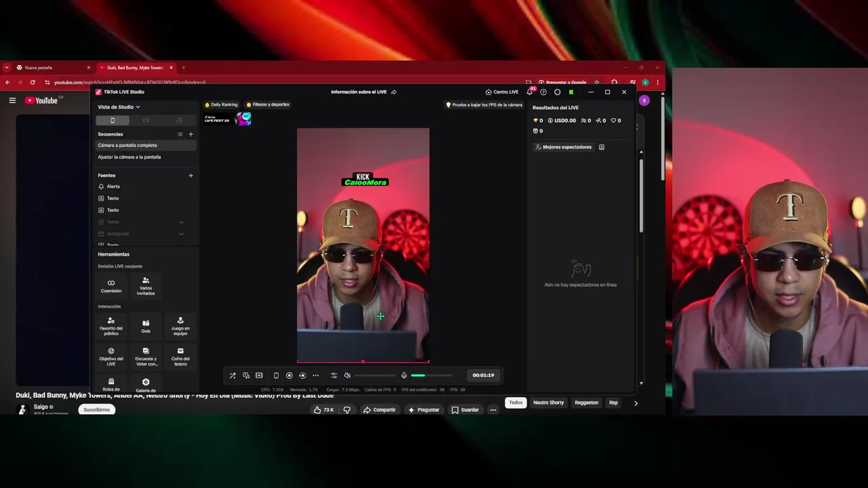868x488 pixels.
Task: Open a new Chrome tab with plus
Action: click(x=183, y=68)
